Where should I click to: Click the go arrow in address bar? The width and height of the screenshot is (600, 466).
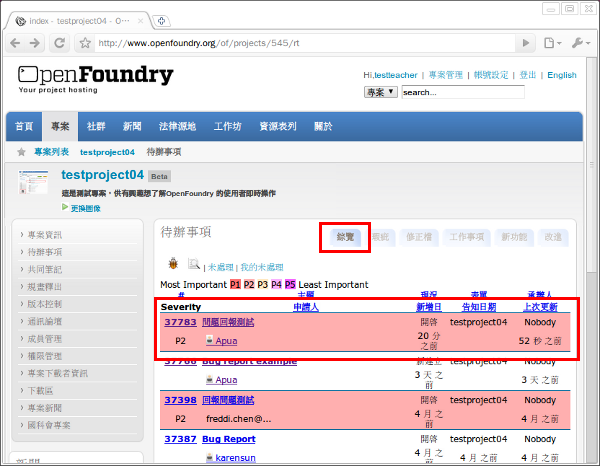click(526, 43)
